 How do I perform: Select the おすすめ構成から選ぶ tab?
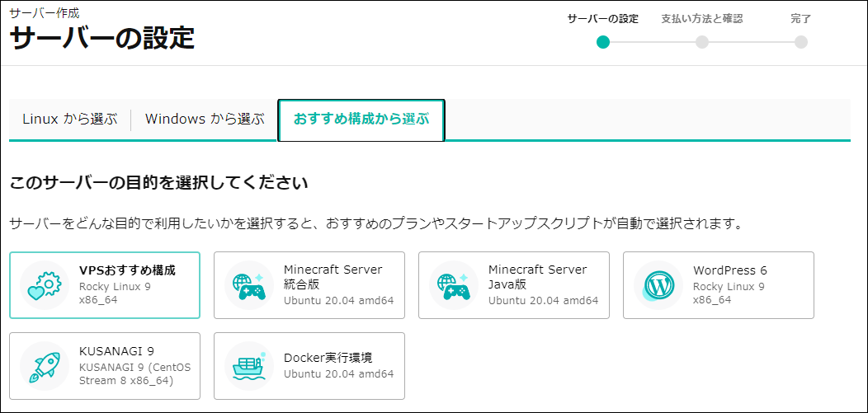[x=361, y=120]
